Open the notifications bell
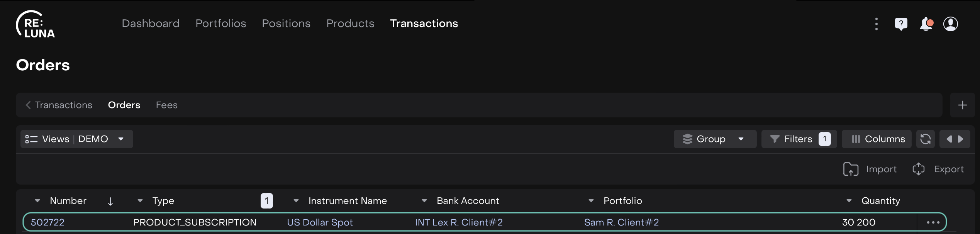Viewport: 980px width, 234px height. (x=926, y=24)
